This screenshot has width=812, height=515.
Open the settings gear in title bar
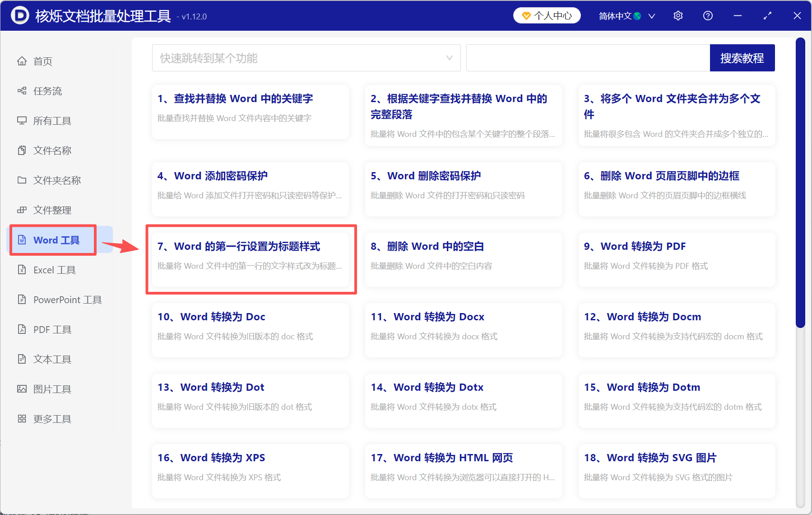tap(678, 15)
